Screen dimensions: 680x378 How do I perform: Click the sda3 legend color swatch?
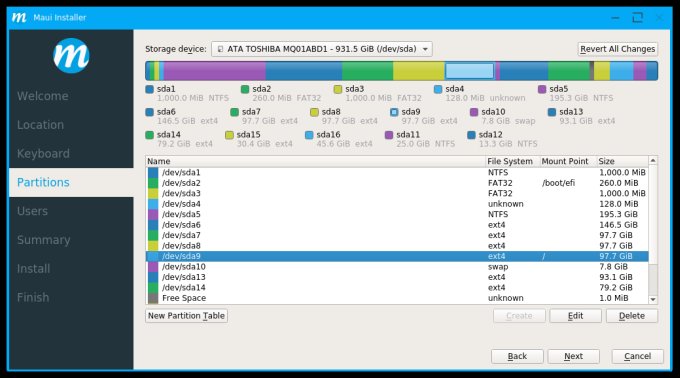tap(338, 89)
